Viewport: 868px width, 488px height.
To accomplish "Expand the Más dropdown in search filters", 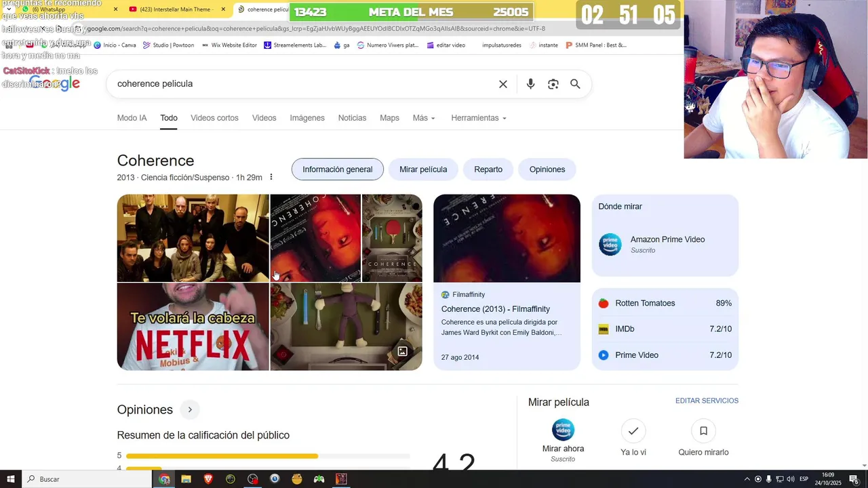I will (x=424, y=118).
